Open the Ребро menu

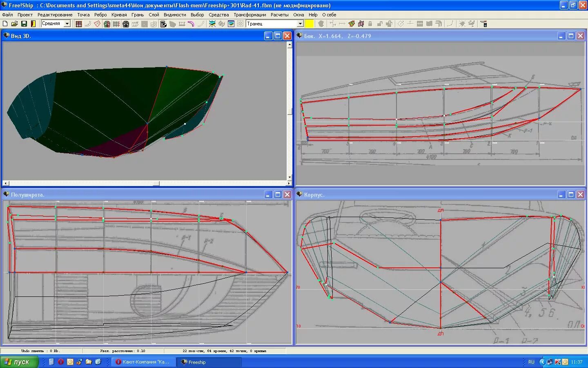pyautogui.click(x=100, y=15)
